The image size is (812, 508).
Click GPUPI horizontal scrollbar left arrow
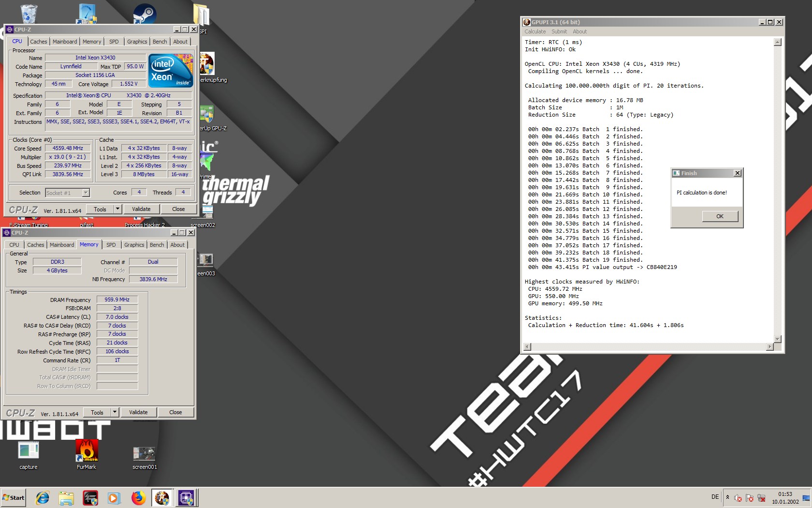(527, 346)
